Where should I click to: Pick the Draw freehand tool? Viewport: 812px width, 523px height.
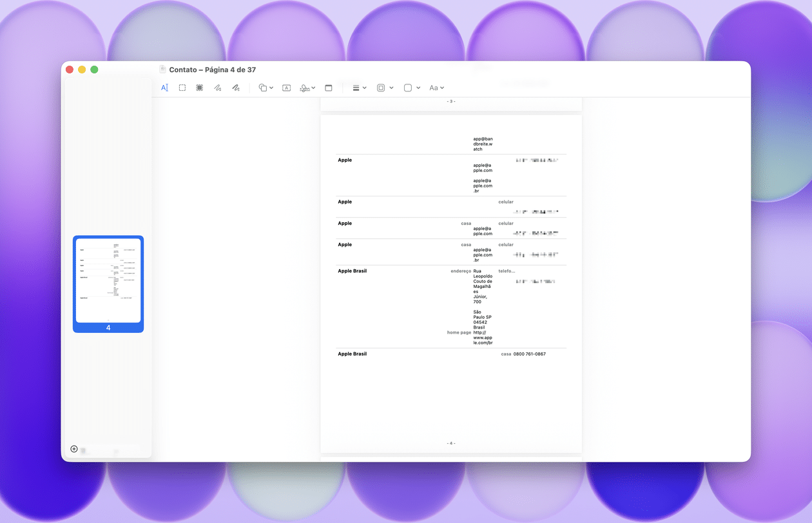pos(236,88)
